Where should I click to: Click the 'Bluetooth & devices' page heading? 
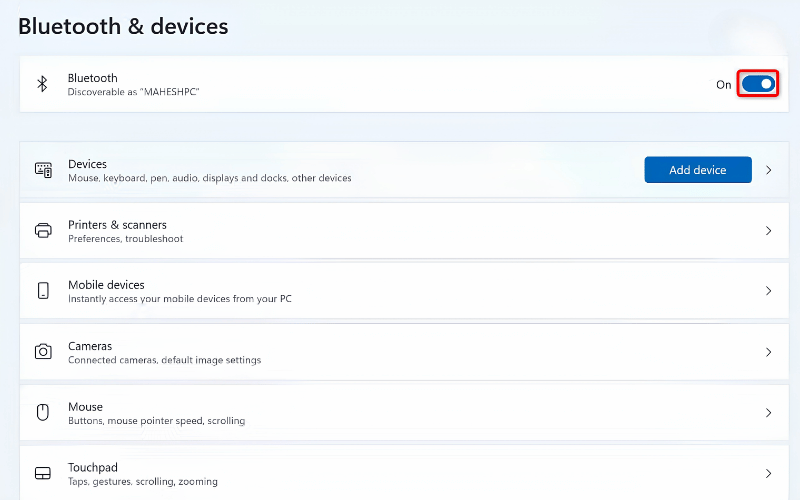coord(123,27)
